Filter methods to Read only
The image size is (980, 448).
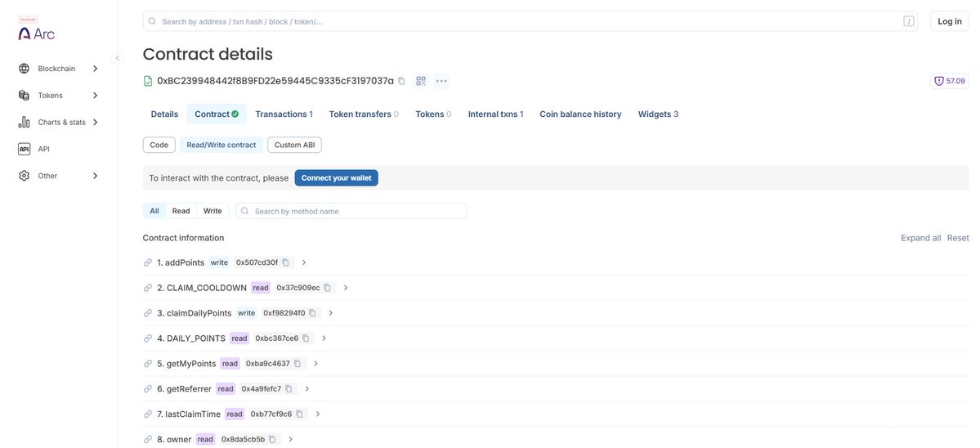pos(181,211)
